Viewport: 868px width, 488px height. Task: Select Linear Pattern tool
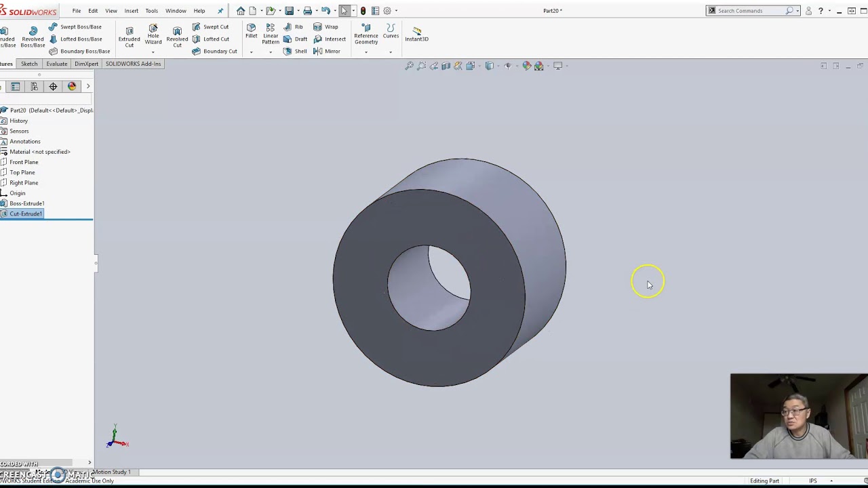tap(271, 33)
